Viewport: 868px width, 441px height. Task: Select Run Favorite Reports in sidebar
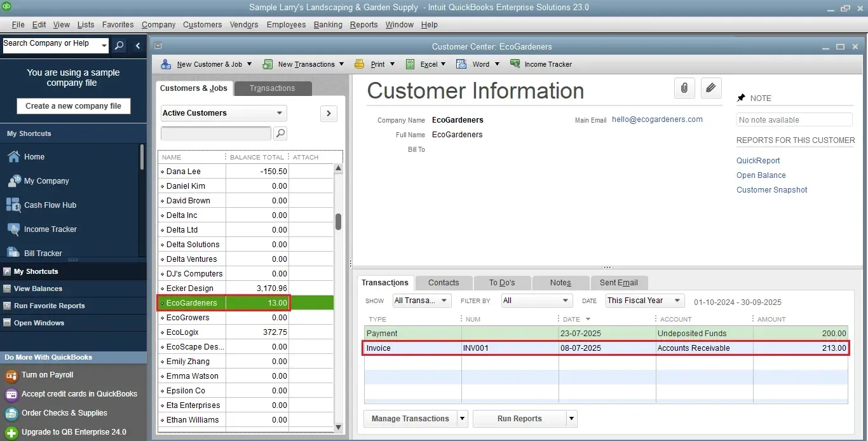click(50, 306)
